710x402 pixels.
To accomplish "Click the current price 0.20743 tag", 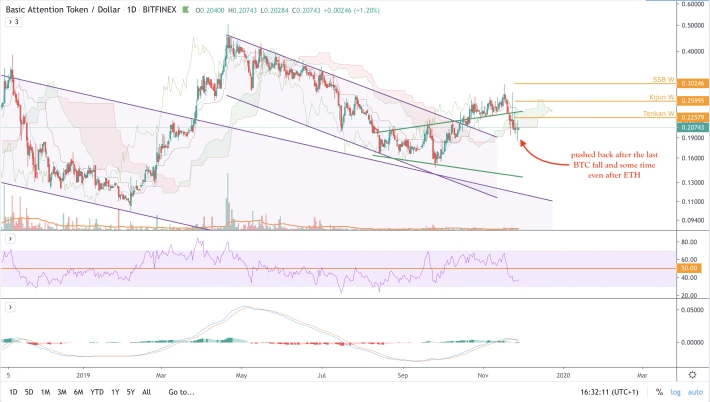I will (692, 128).
